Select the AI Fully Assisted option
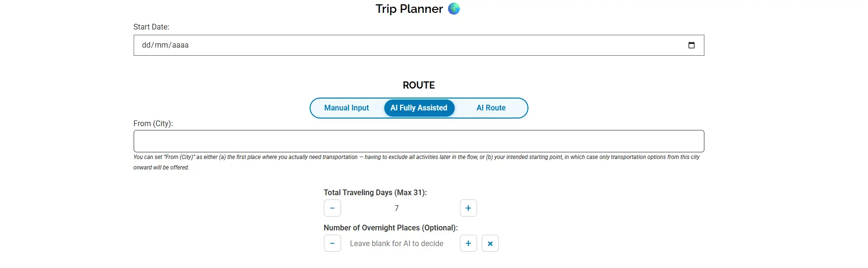The image size is (868, 268). (x=419, y=108)
